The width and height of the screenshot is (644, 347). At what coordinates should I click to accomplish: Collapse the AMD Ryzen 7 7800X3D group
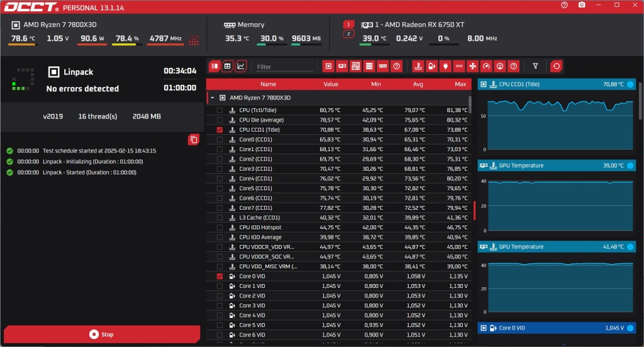coord(213,98)
